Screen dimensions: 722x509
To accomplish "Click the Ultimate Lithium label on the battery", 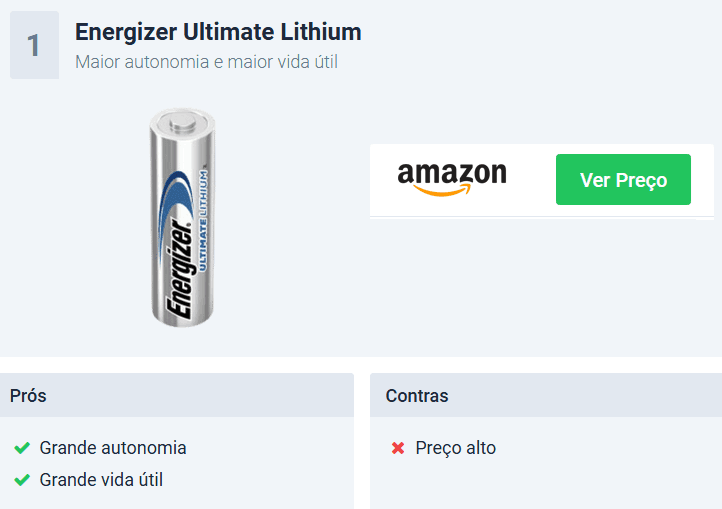I will point(203,220).
